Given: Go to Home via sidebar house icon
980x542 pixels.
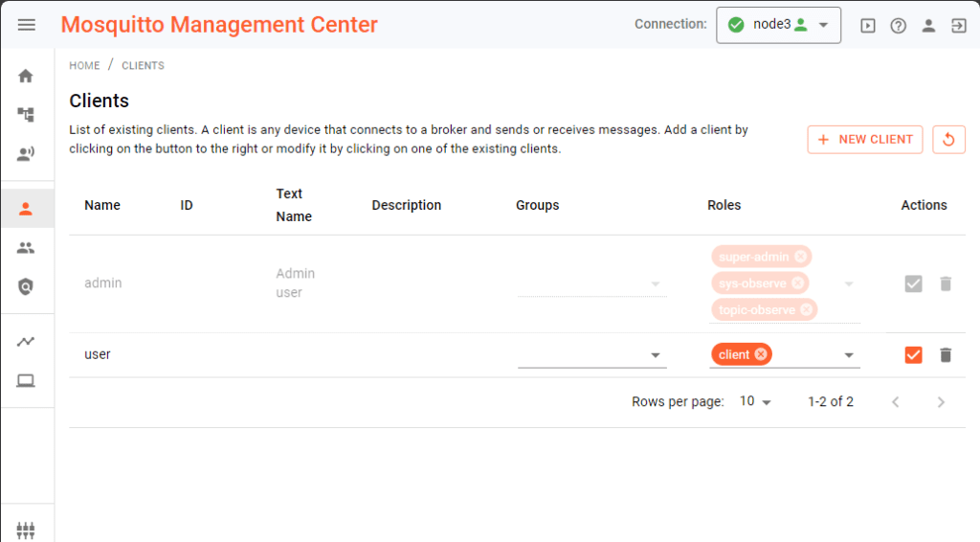Looking at the screenshot, I should click(x=26, y=77).
